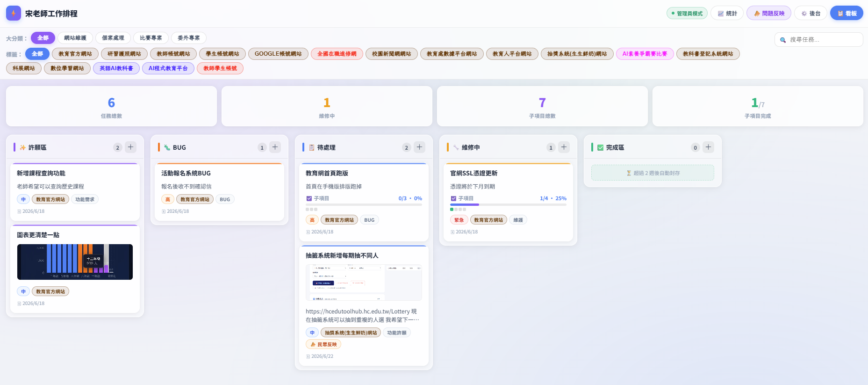Click the wrench icon in 維修中 header
Viewport: 868px width, 385px height.
(456, 147)
